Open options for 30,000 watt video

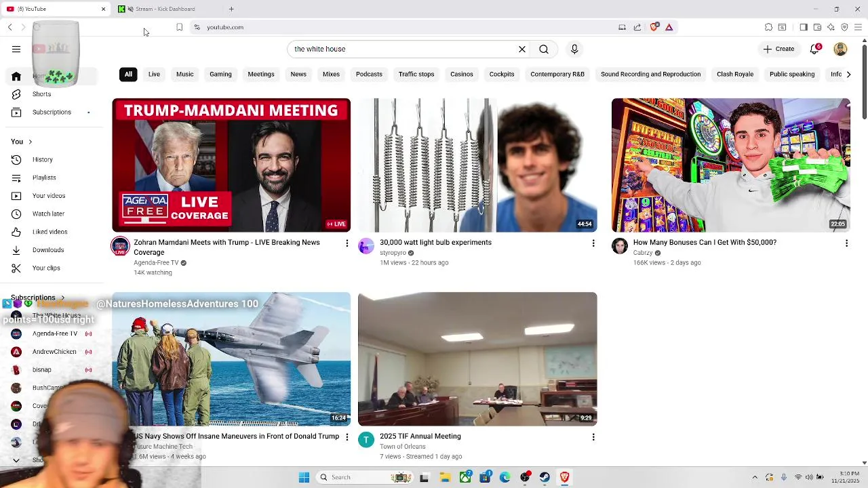tap(593, 243)
